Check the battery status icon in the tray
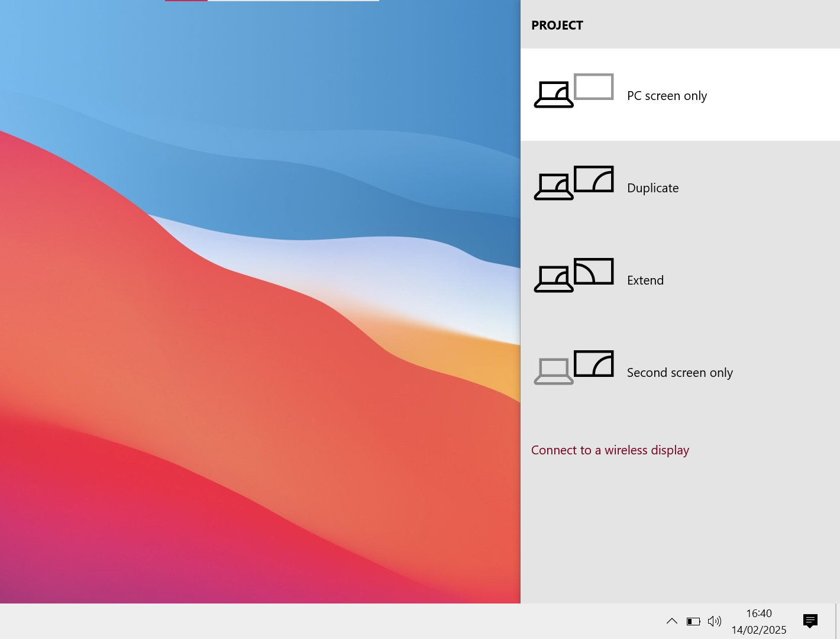This screenshot has width=840, height=639. point(693,621)
